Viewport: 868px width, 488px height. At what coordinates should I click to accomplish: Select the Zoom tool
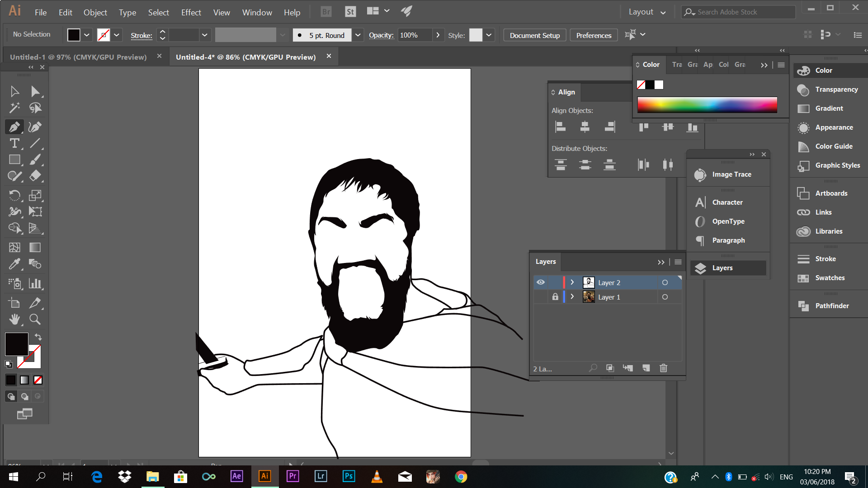[x=35, y=319]
